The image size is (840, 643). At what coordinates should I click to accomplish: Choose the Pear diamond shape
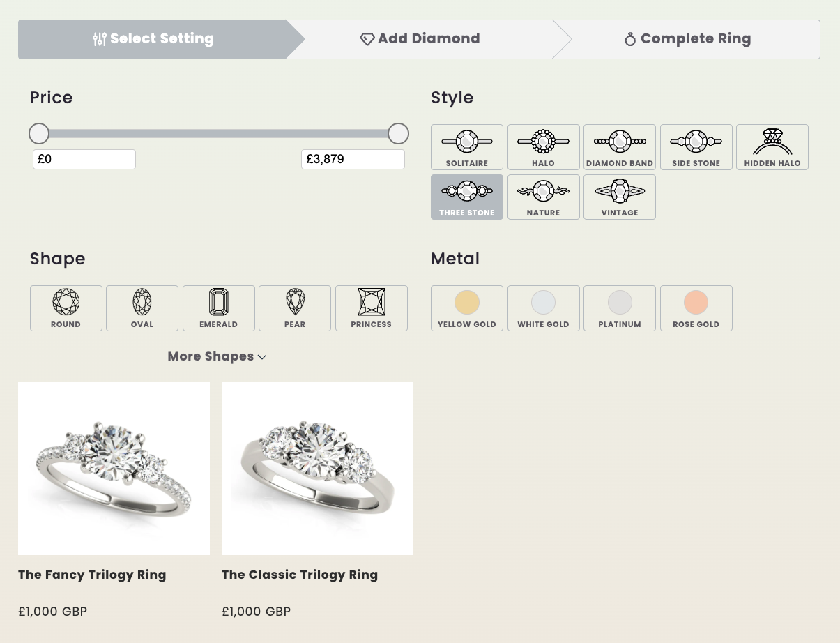click(295, 308)
